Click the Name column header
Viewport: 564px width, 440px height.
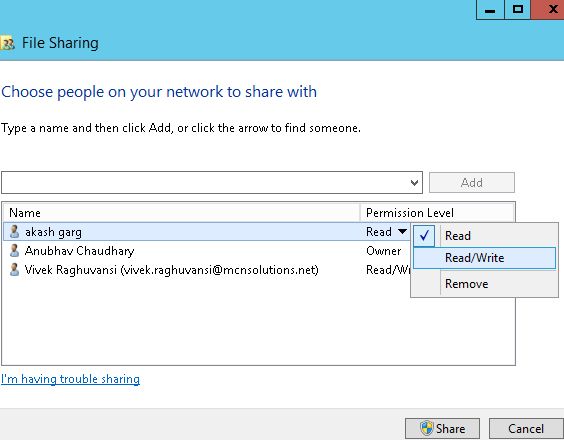[x=181, y=213]
